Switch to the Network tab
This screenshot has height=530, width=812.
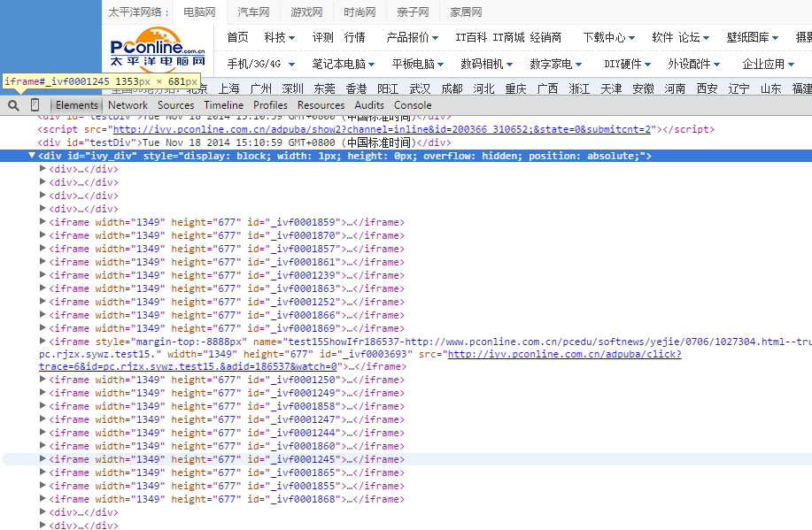click(128, 105)
